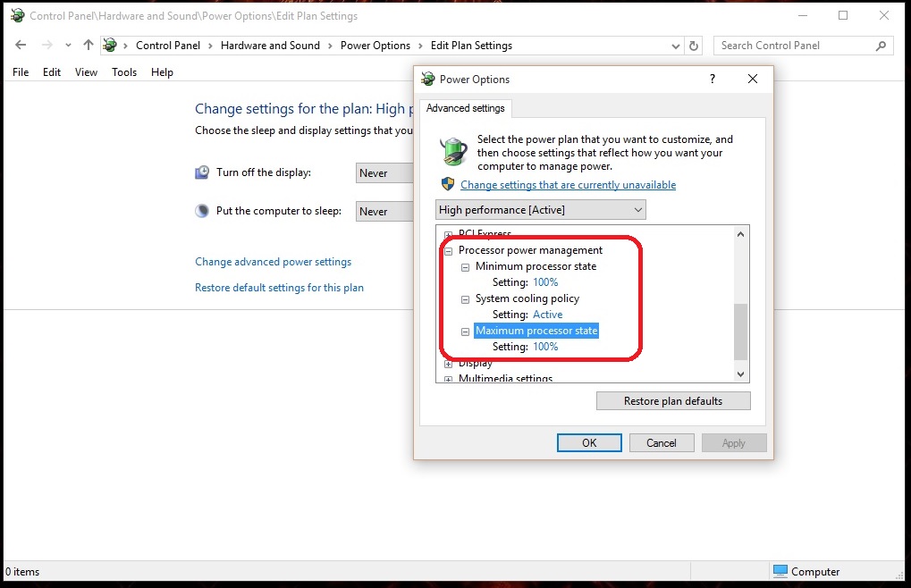Collapse Minimum processor state node
Viewport: 911px width, 588px height.
(466, 267)
